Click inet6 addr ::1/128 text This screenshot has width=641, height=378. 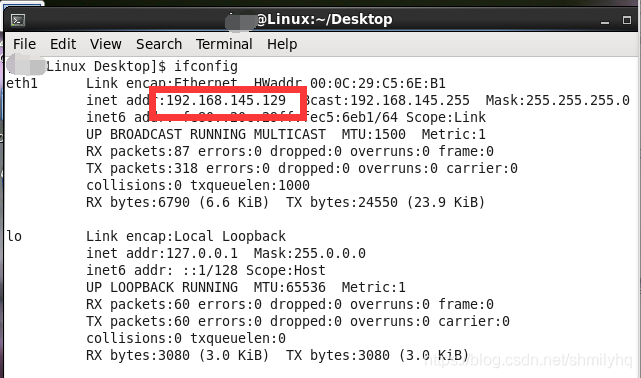click(162, 270)
